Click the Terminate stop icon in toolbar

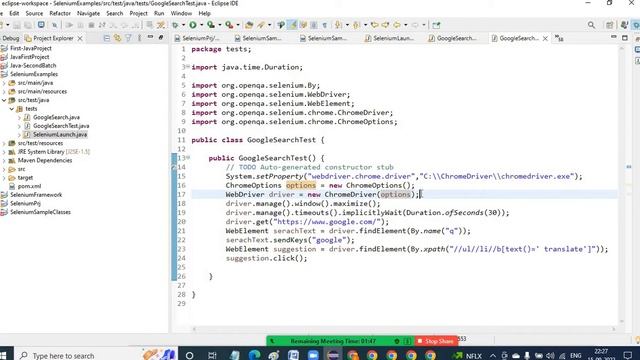point(91,25)
